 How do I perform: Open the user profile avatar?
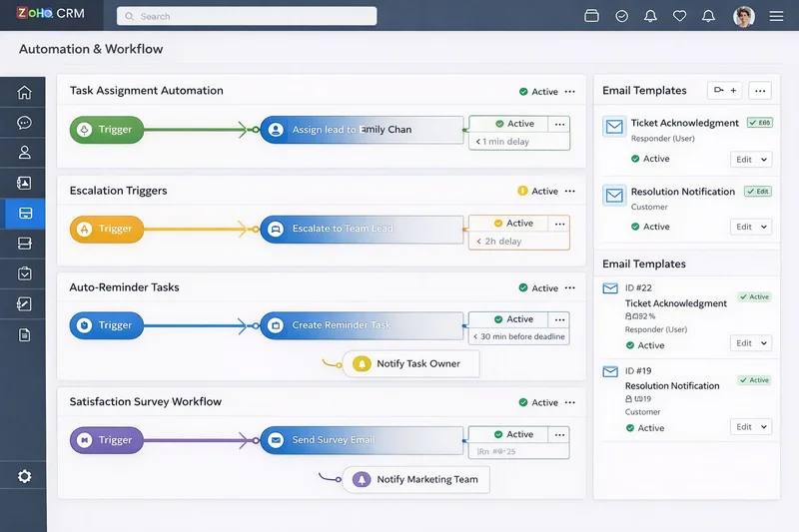point(743,17)
